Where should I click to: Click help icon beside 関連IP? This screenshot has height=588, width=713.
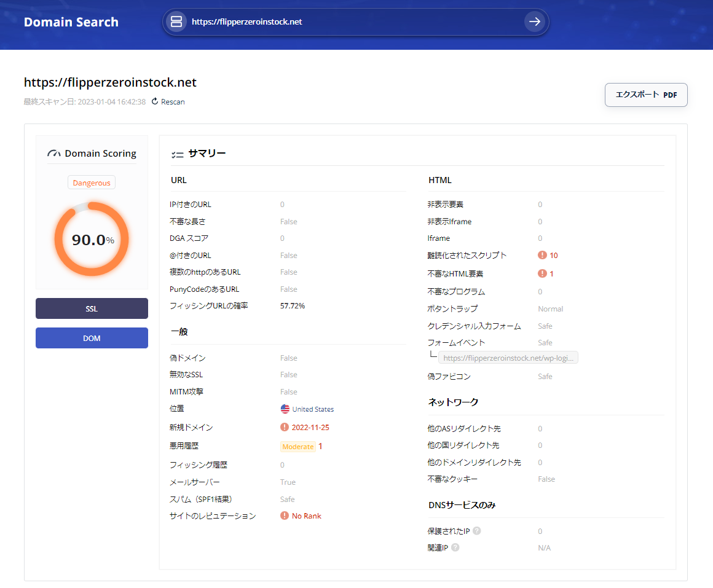click(455, 547)
